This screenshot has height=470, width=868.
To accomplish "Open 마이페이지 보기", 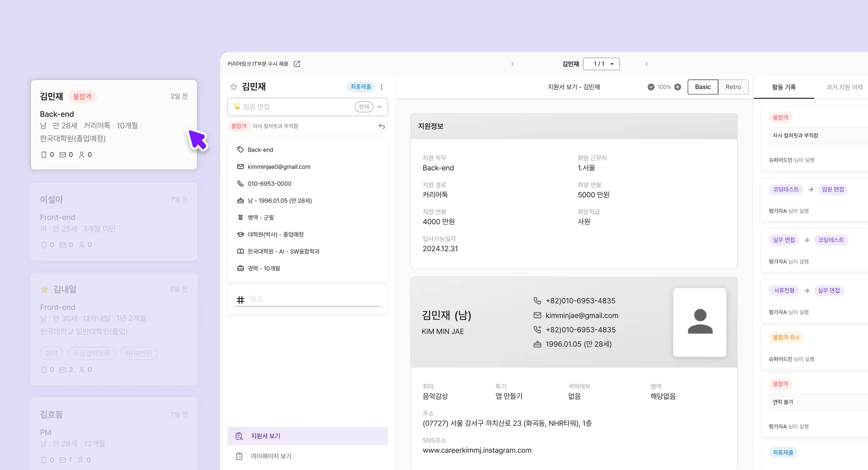I will (x=271, y=456).
